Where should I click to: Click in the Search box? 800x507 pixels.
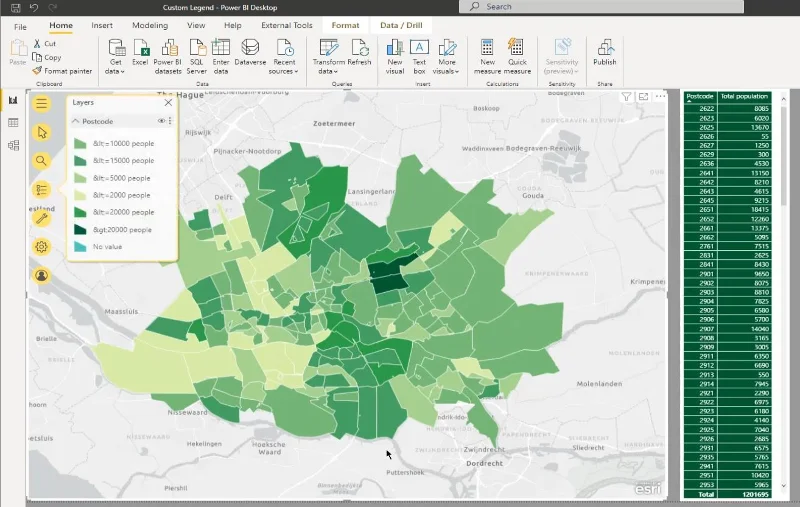pos(601,7)
